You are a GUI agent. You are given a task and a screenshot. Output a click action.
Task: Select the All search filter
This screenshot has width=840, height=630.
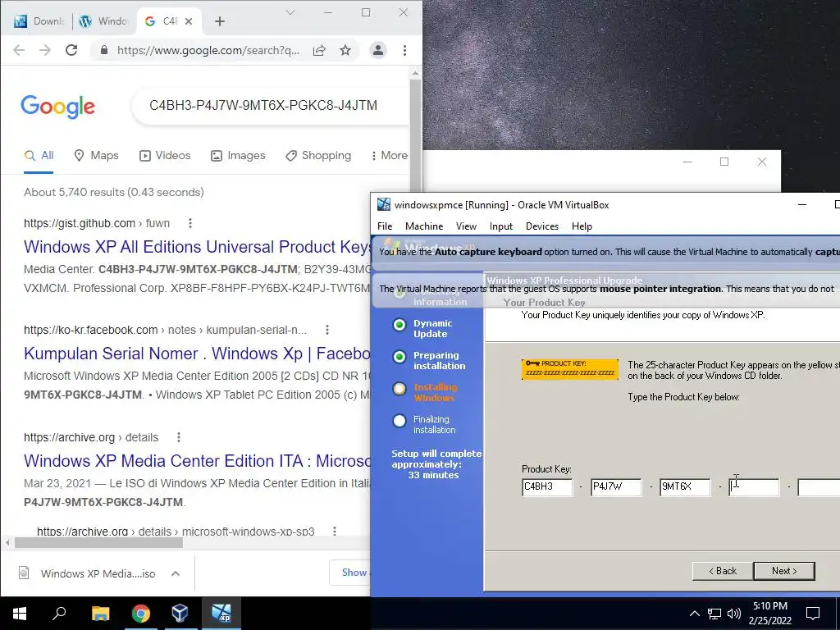click(x=39, y=155)
